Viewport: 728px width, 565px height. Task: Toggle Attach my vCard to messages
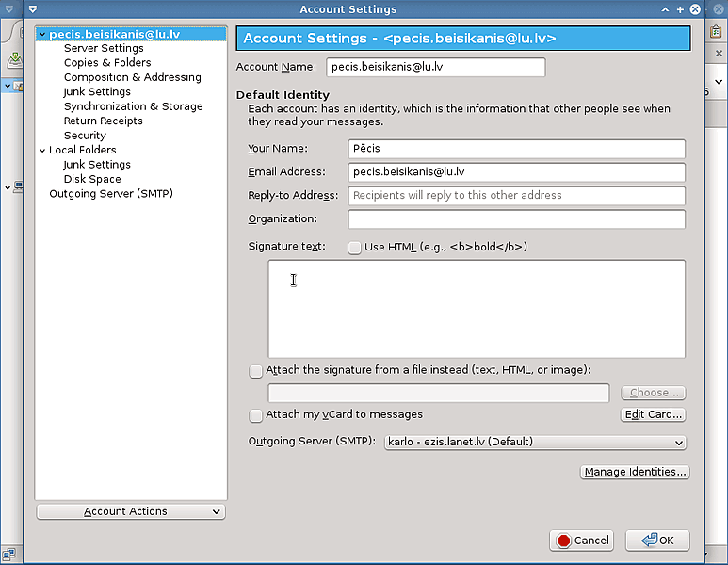255,415
